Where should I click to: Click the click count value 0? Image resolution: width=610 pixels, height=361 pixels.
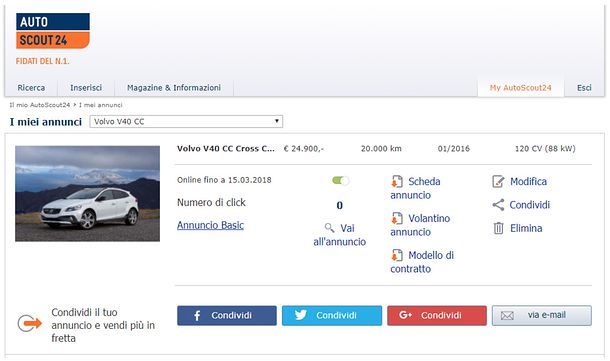340,205
